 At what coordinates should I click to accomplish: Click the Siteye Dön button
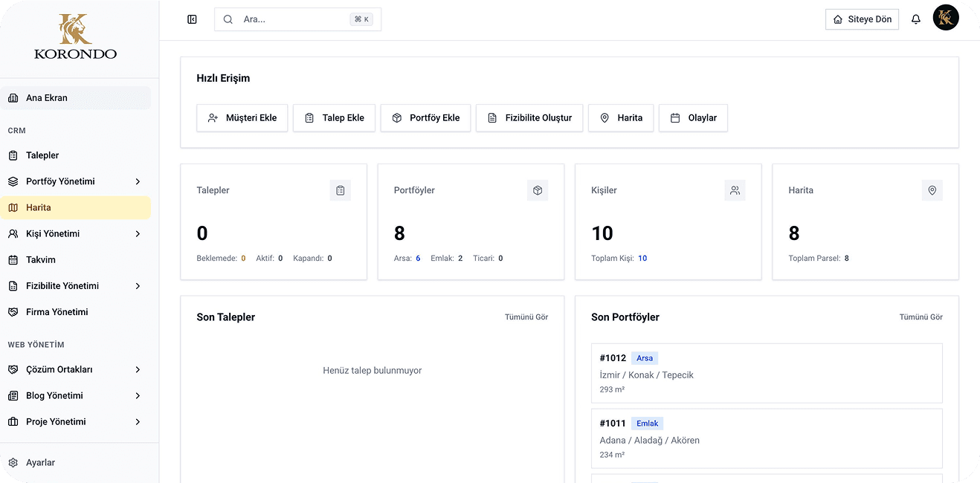coord(861,19)
